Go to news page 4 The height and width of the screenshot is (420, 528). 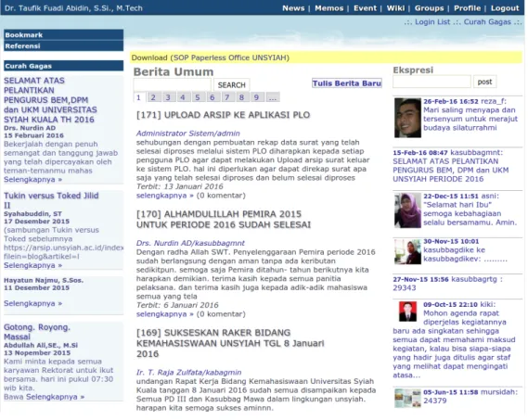[x=183, y=97]
